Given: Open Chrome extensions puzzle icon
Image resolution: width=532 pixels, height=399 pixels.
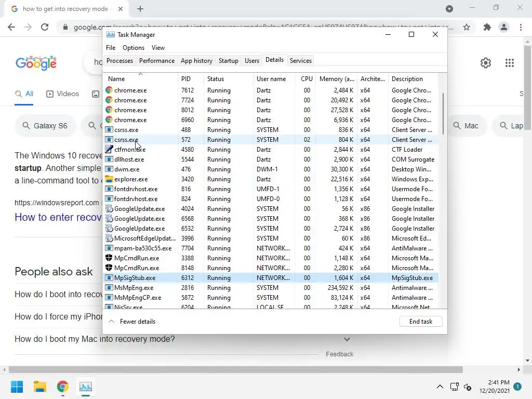Looking at the screenshot, I should [487, 27].
